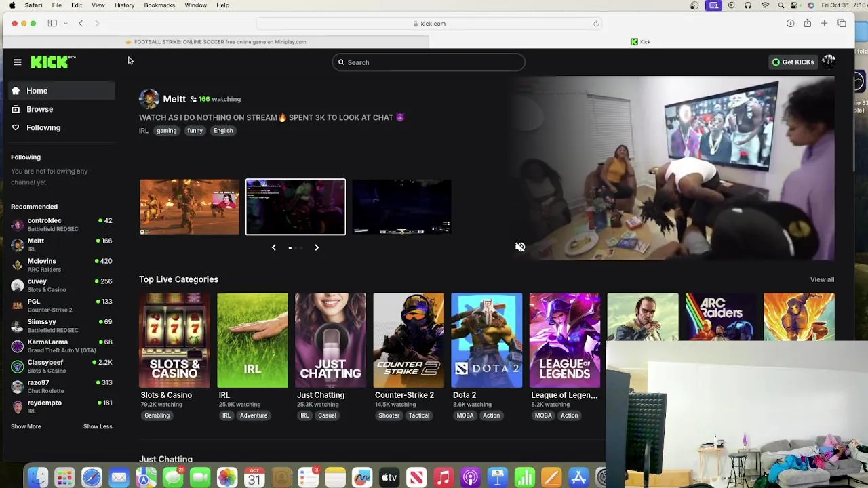Viewport: 868px width, 488px height.
Task: Open the user profile avatar menu
Action: (x=828, y=62)
